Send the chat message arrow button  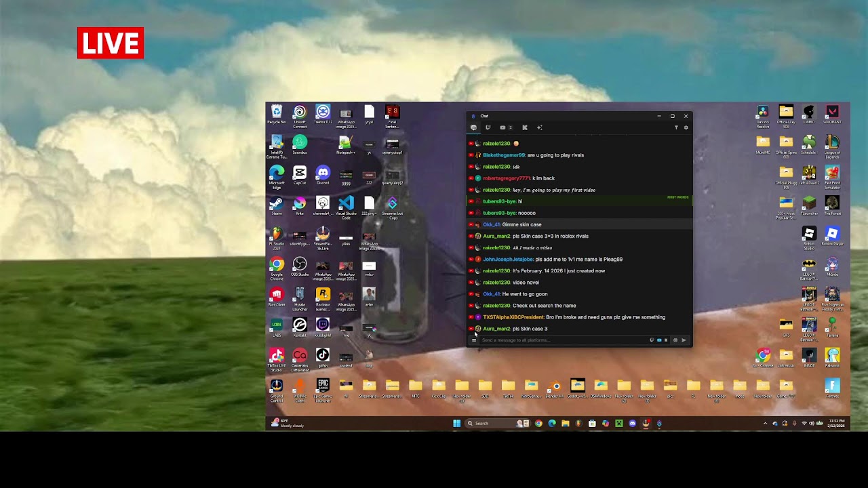684,340
